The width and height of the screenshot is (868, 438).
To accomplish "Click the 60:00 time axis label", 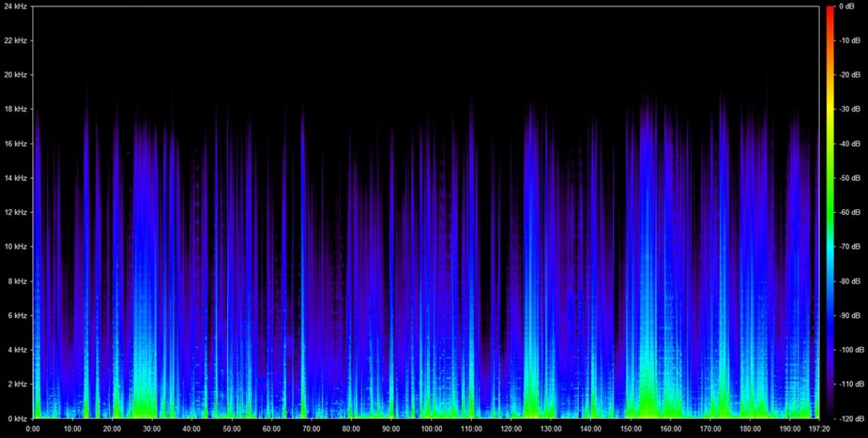I will (271, 429).
